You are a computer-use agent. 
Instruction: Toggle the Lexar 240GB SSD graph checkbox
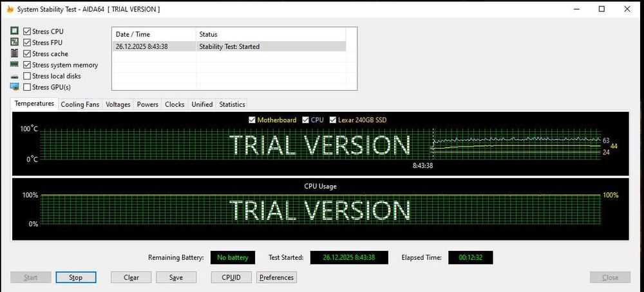tap(333, 120)
